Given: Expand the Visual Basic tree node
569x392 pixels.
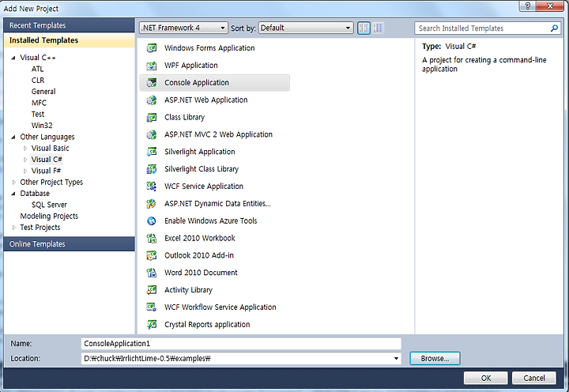Looking at the screenshot, I should (25, 148).
